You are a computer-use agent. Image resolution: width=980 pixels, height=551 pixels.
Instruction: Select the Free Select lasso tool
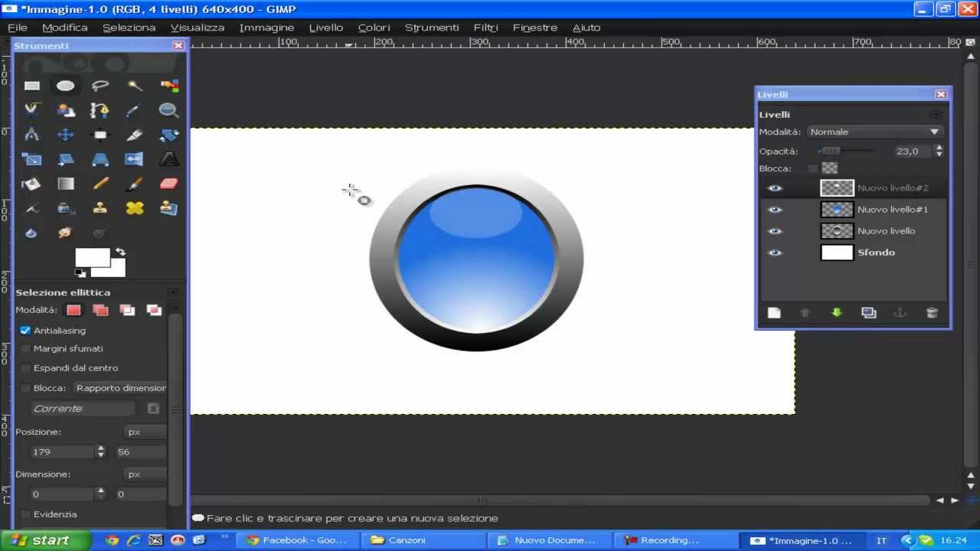[100, 86]
